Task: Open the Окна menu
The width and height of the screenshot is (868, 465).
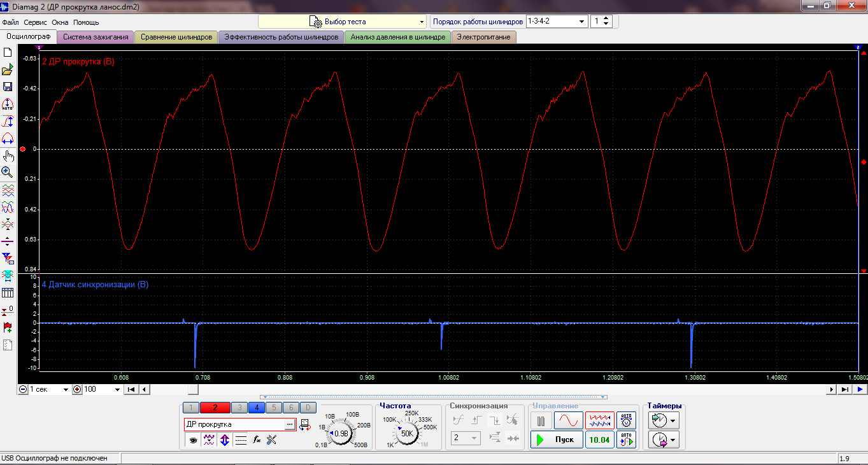Action: pyautogui.click(x=60, y=22)
